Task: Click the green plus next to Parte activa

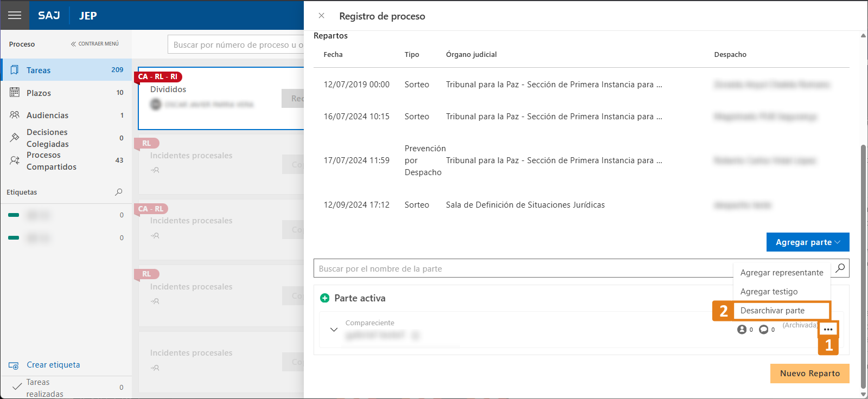Action: (x=325, y=298)
